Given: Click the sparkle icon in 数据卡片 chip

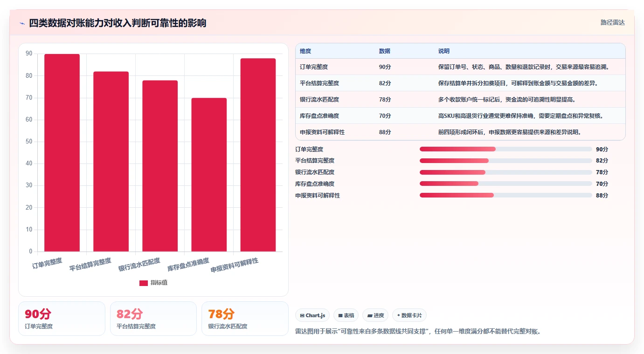Looking at the screenshot, I should point(399,315).
